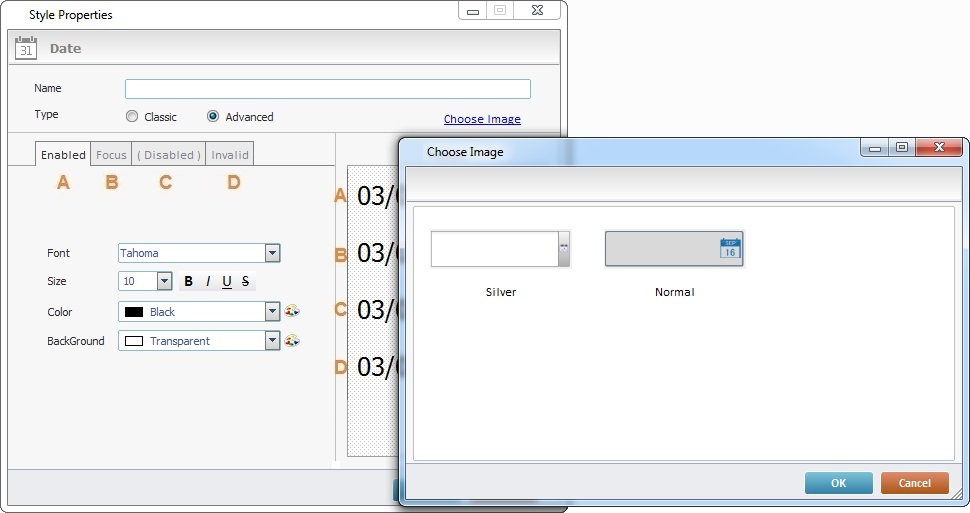The image size is (970, 513).
Task: Open palette picker beside BackGround field
Action: click(x=292, y=341)
